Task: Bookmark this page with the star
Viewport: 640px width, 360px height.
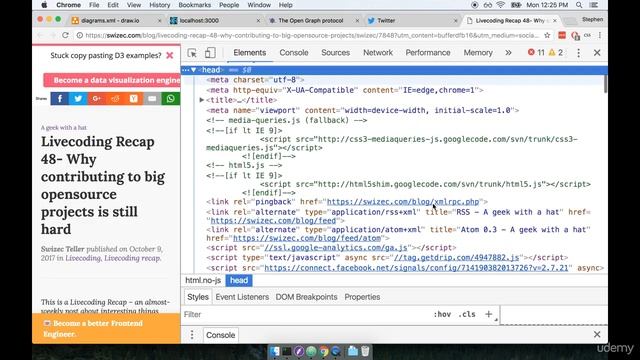Action: (547, 36)
